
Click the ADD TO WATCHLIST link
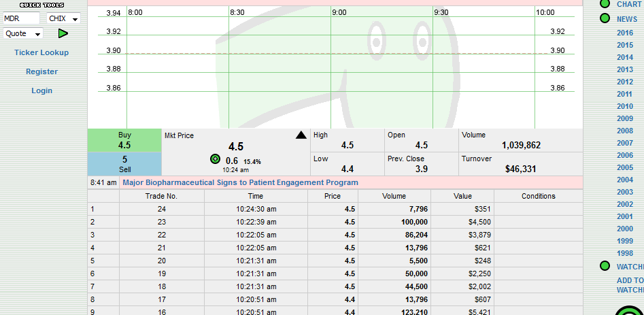pos(630,285)
